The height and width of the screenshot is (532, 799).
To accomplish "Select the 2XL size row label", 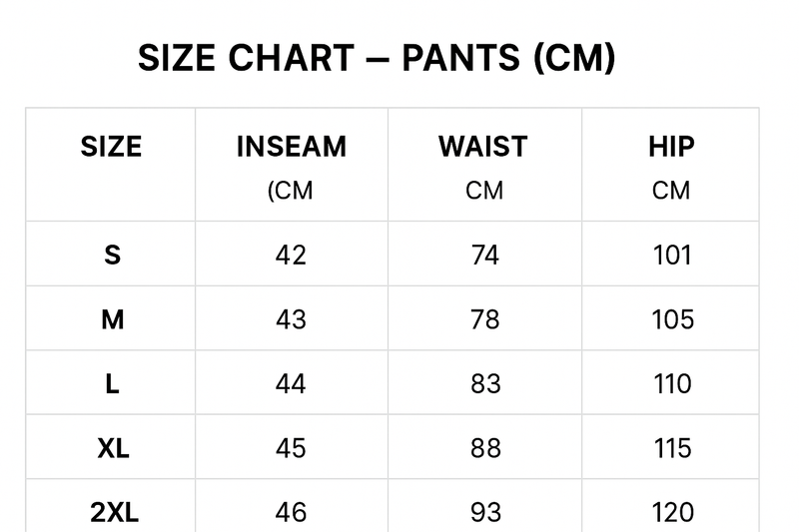I will tap(114, 513).
